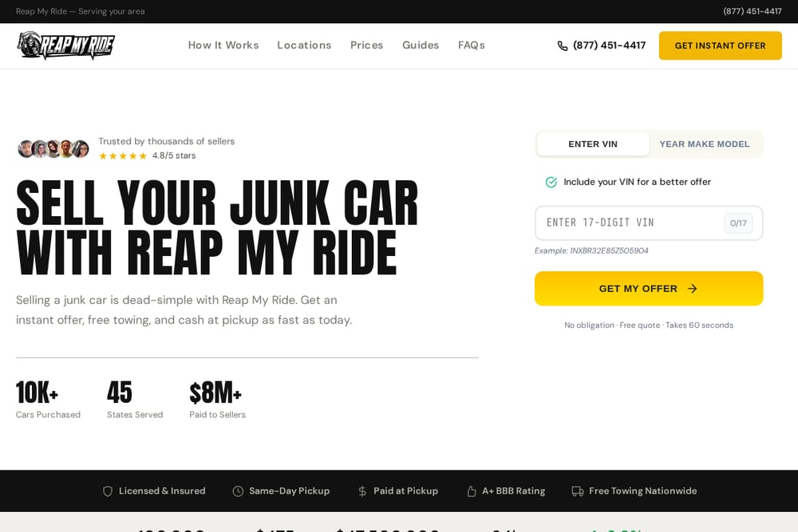
Task: Click the truck icon beside Free Towing Nationwide
Action: click(x=578, y=491)
